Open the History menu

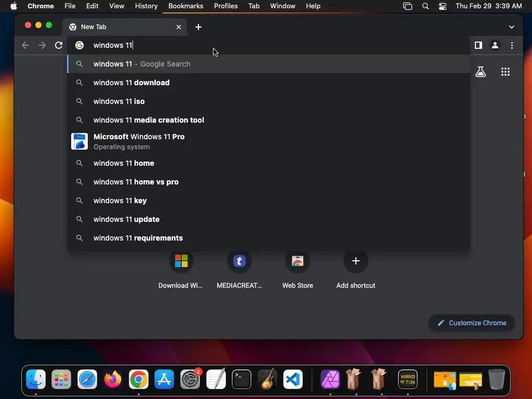[146, 6]
